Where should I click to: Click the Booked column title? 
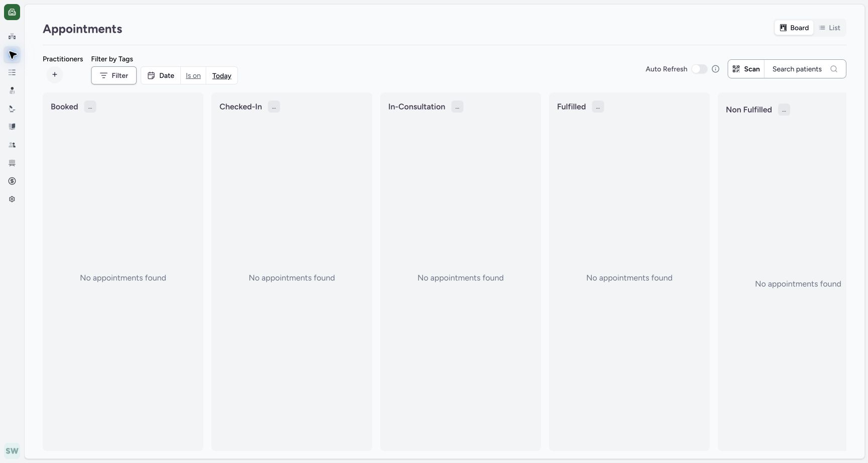point(64,107)
